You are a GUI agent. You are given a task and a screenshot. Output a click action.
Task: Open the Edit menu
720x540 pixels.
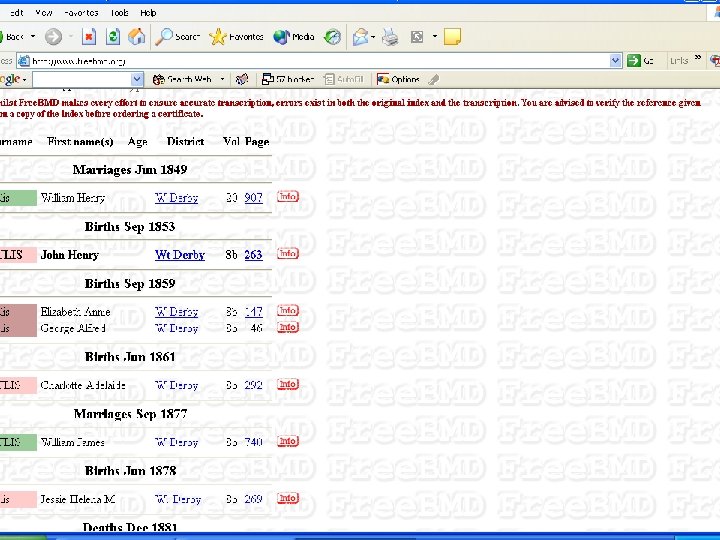click(x=17, y=13)
